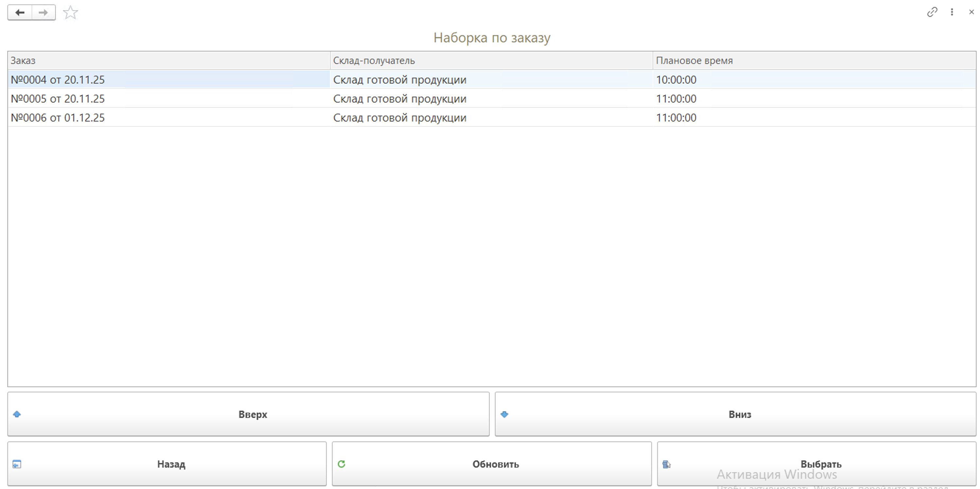
Task: Click the Склад-получатель column header
Action: click(373, 61)
